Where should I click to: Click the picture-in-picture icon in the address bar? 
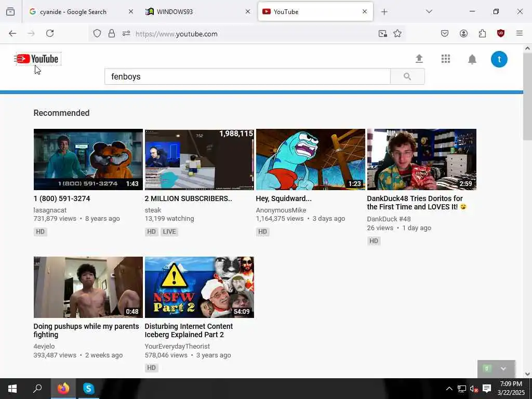[383, 34]
